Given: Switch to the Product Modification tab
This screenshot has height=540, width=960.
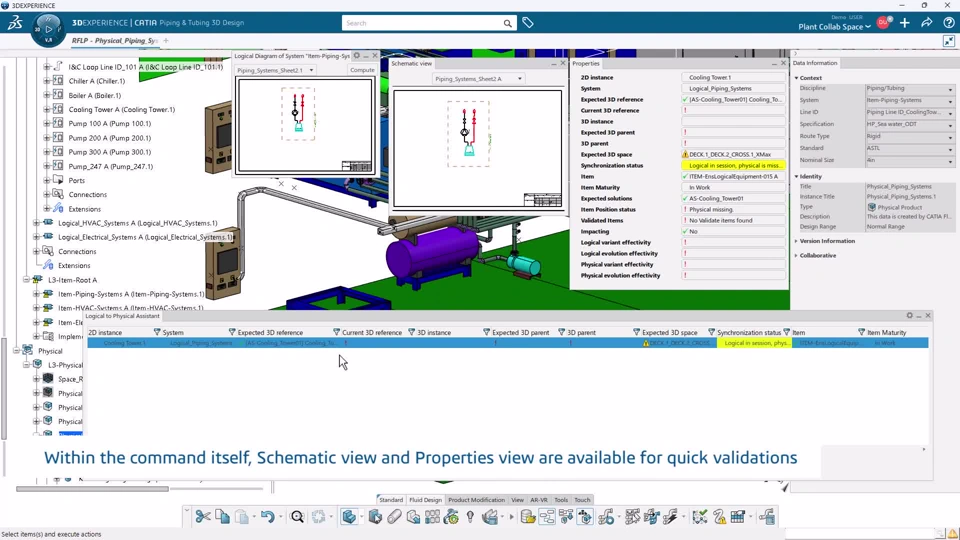Looking at the screenshot, I should click(x=476, y=500).
